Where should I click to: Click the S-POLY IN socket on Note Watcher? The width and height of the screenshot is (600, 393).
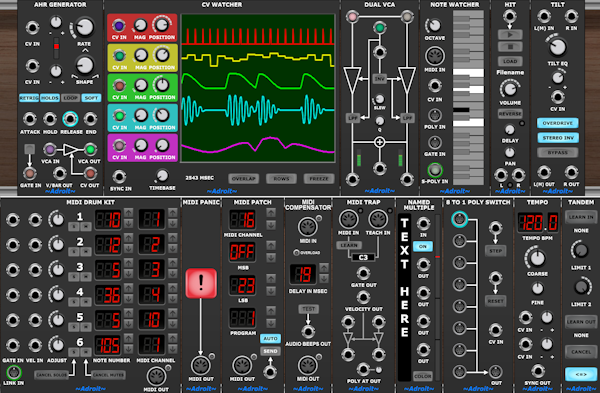point(435,170)
